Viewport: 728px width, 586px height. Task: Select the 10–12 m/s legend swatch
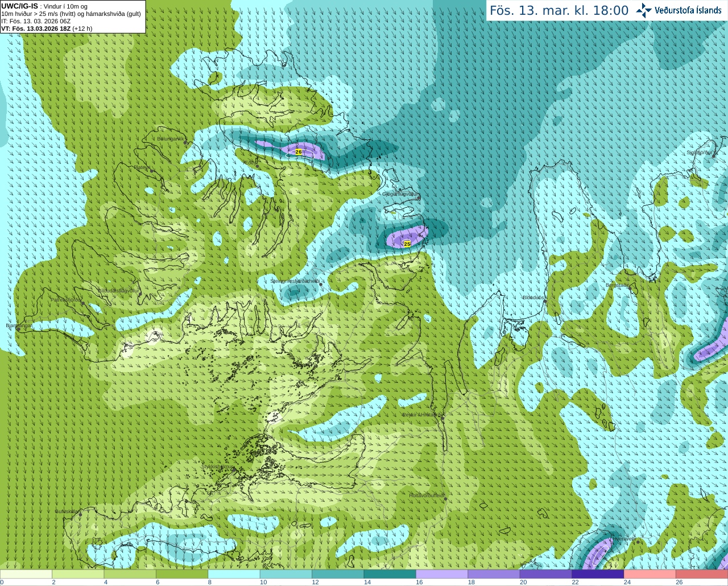pyautogui.click(x=286, y=574)
